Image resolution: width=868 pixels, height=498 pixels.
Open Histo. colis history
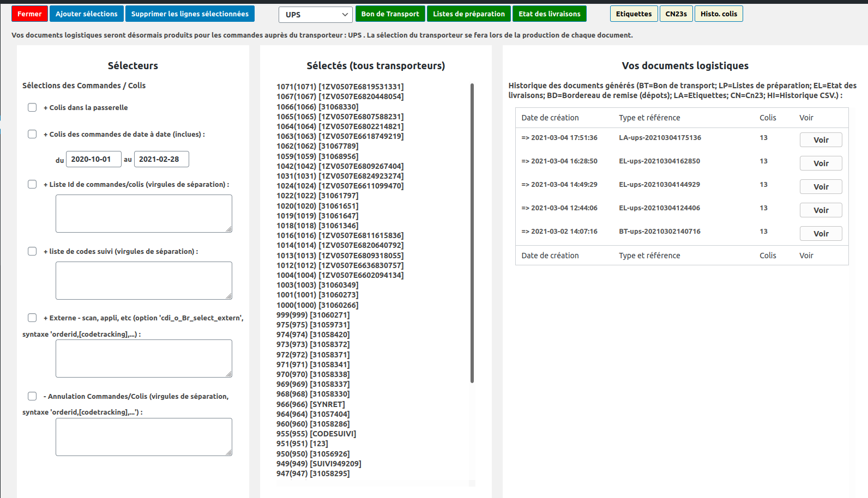click(x=718, y=14)
